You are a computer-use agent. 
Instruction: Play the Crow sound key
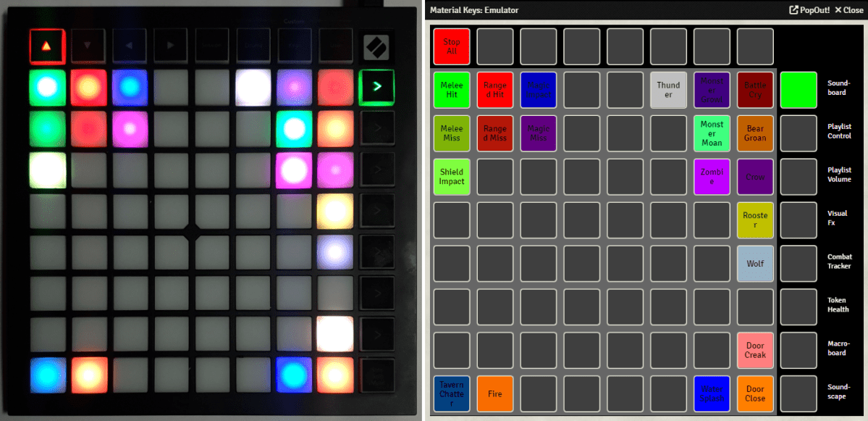click(x=755, y=177)
